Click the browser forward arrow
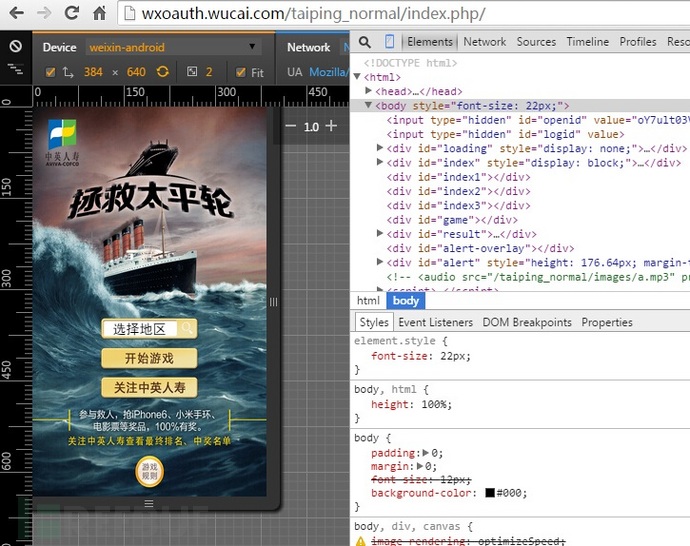Viewport: 690px width, 546px height. tap(44, 13)
